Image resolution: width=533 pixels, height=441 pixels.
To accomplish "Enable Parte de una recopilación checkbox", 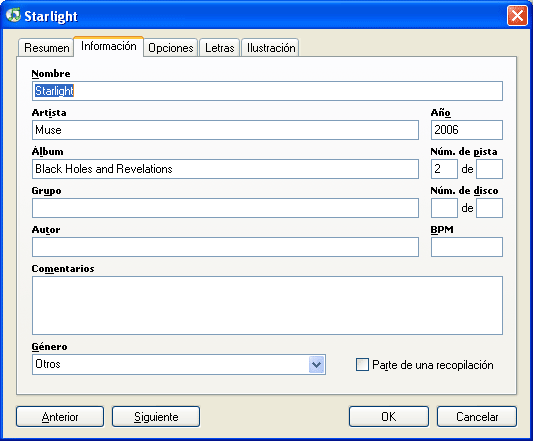I will 362,364.
